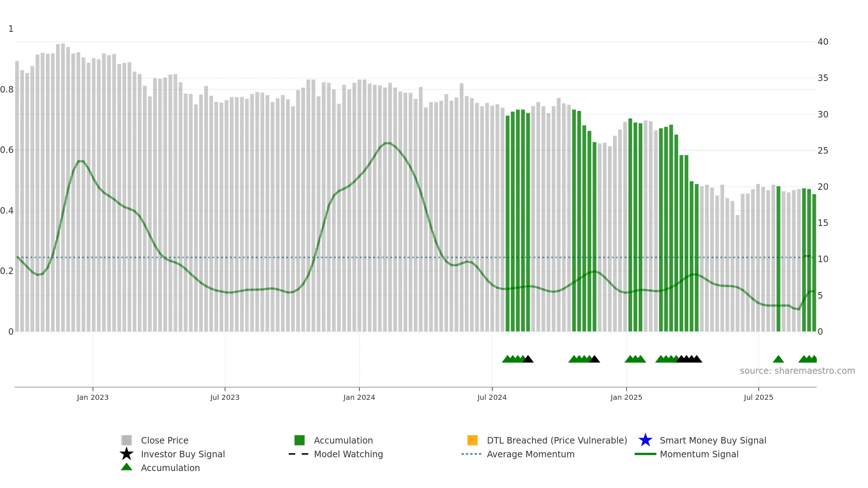The height and width of the screenshot is (488, 868).
Task: Click the orange DTL Breached legend swatch
Action: (x=472, y=440)
